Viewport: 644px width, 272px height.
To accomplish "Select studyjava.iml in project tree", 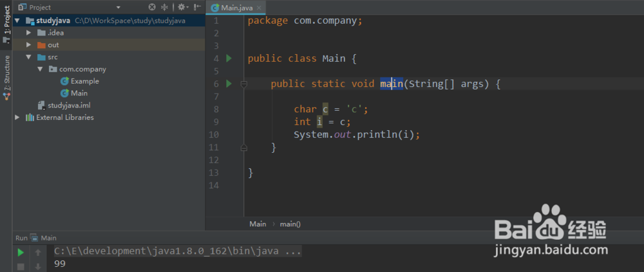I will 69,106.
